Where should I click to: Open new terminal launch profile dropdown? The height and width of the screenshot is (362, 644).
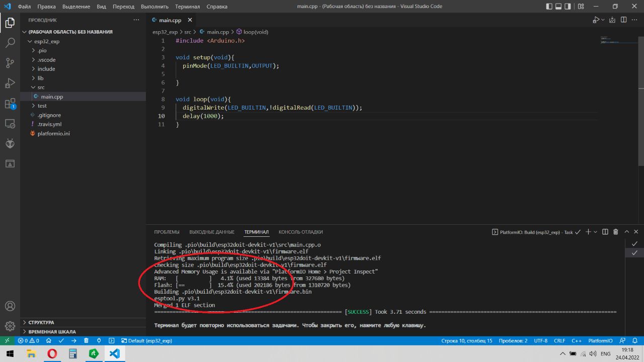[596, 232]
